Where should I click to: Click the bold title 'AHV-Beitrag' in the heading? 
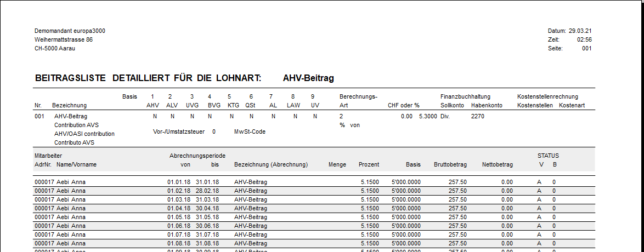tap(308, 78)
